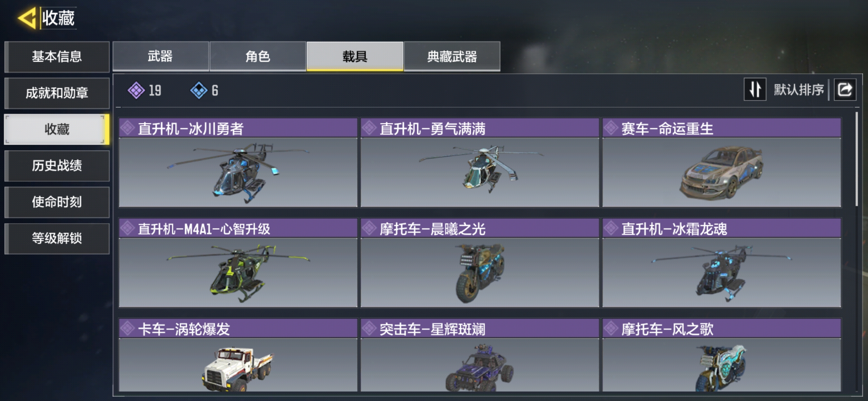The image size is (868, 401).
Task: Click the purple epic rarity diamond counter
Action: pyautogui.click(x=145, y=90)
